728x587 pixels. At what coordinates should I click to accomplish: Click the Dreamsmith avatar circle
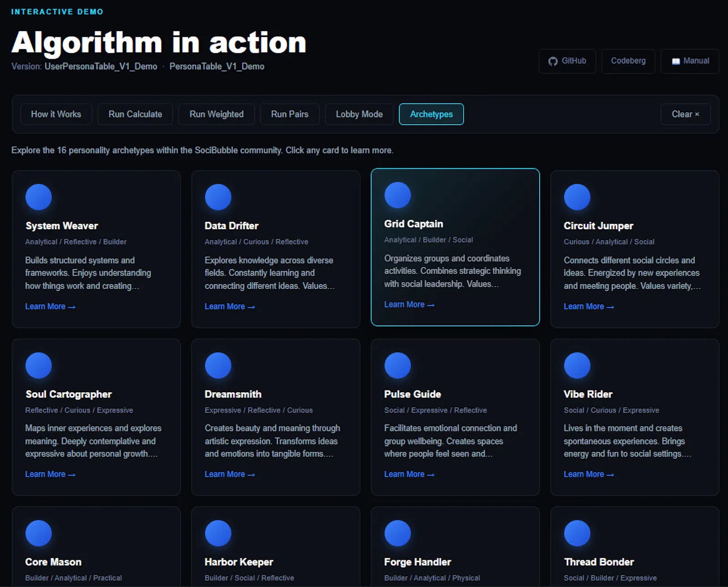click(218, 365)
